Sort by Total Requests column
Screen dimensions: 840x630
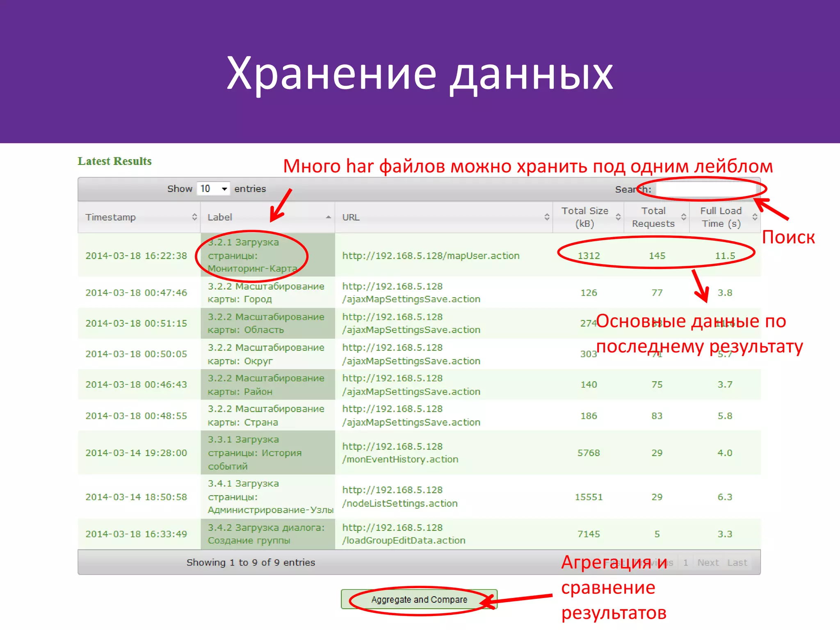(656, 217)
